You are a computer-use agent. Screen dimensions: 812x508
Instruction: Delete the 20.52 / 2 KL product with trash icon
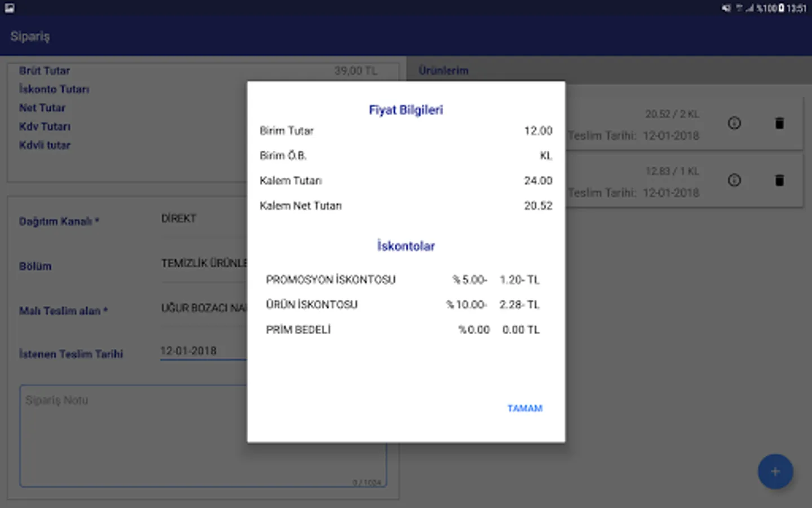pyautogui.click(x=779, y=123)
